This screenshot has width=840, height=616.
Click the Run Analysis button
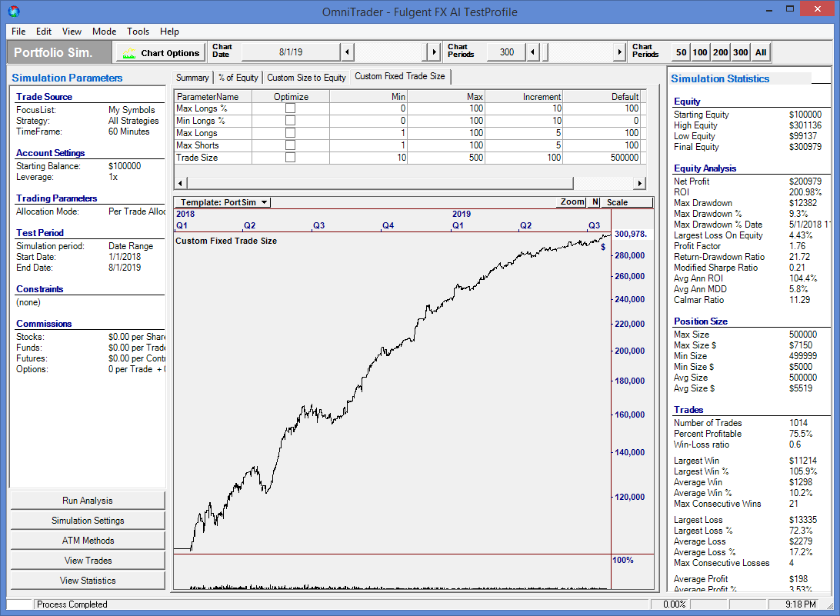pos(88,501)
